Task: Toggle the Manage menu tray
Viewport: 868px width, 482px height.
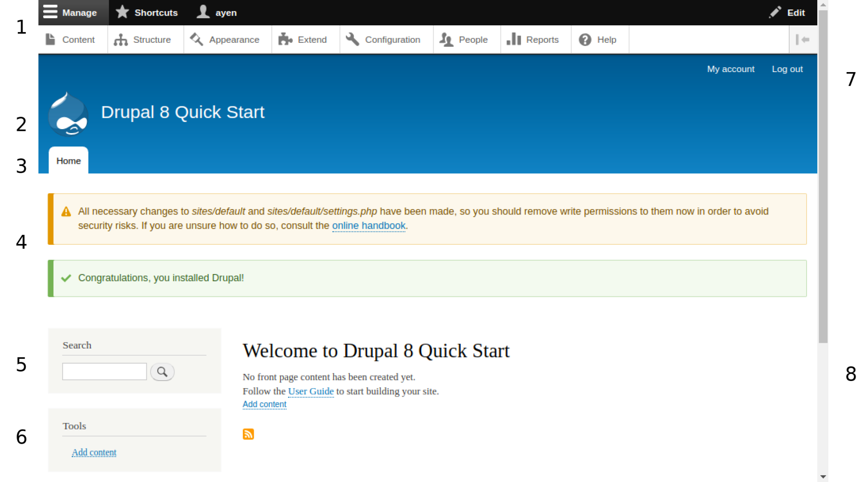Action: click(x=70, y=12)
